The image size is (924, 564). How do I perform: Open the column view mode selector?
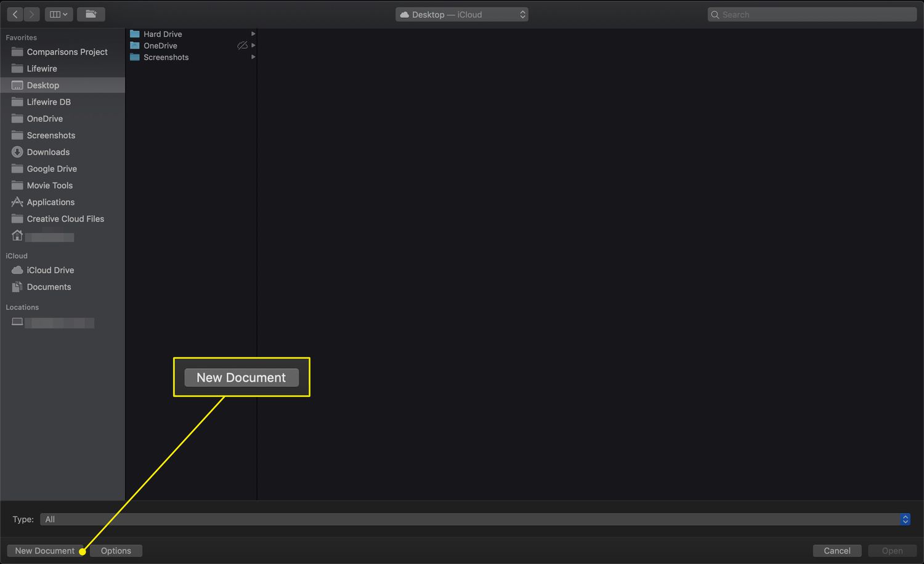pos(59,14)
